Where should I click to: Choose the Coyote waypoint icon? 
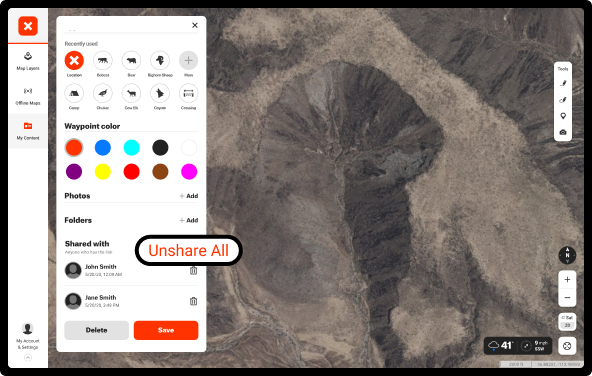[x=160, y=93]
